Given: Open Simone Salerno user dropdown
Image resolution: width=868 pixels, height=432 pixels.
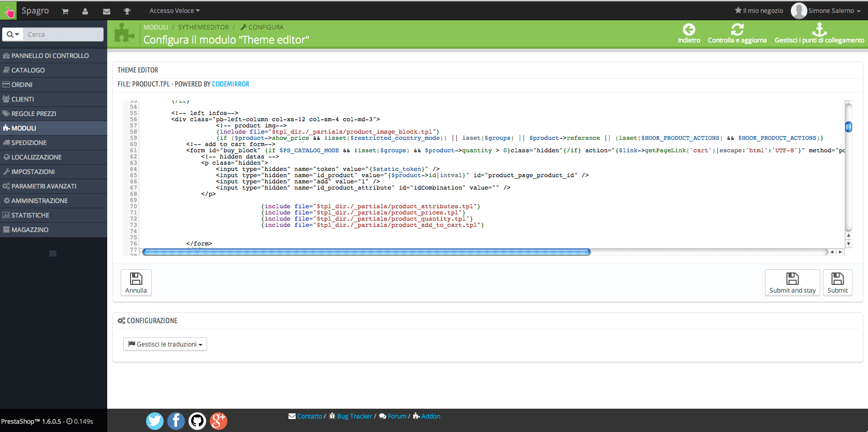Looking at the screenshot, I should 834,11.
